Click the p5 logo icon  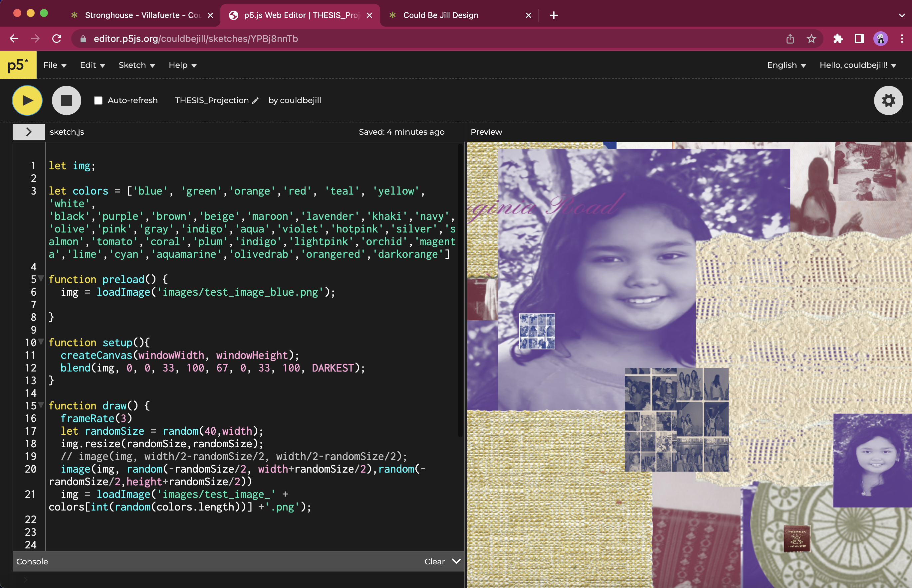click(18, 65)
